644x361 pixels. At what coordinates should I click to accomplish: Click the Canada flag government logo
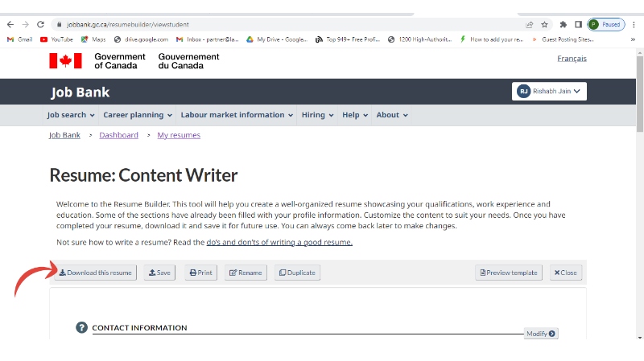(x=65, y=61)
